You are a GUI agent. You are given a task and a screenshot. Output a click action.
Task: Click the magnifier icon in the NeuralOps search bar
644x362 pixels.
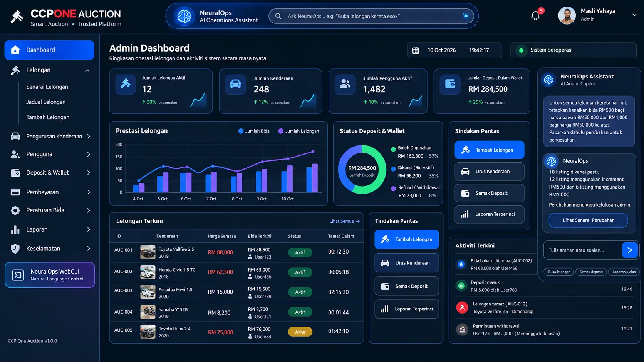click(278, 16)
